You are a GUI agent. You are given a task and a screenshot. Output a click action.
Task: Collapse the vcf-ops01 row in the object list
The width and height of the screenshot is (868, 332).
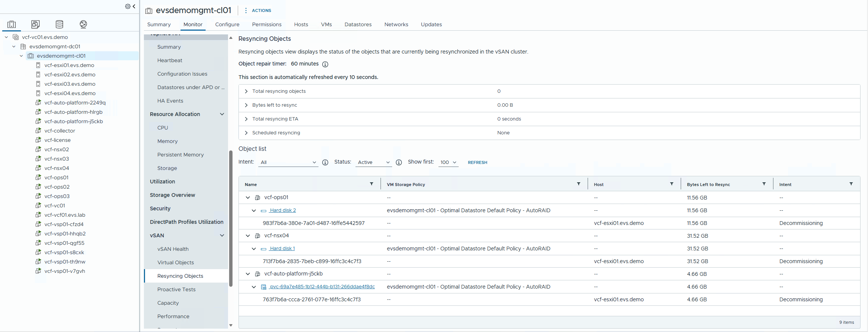pos(248,198)
